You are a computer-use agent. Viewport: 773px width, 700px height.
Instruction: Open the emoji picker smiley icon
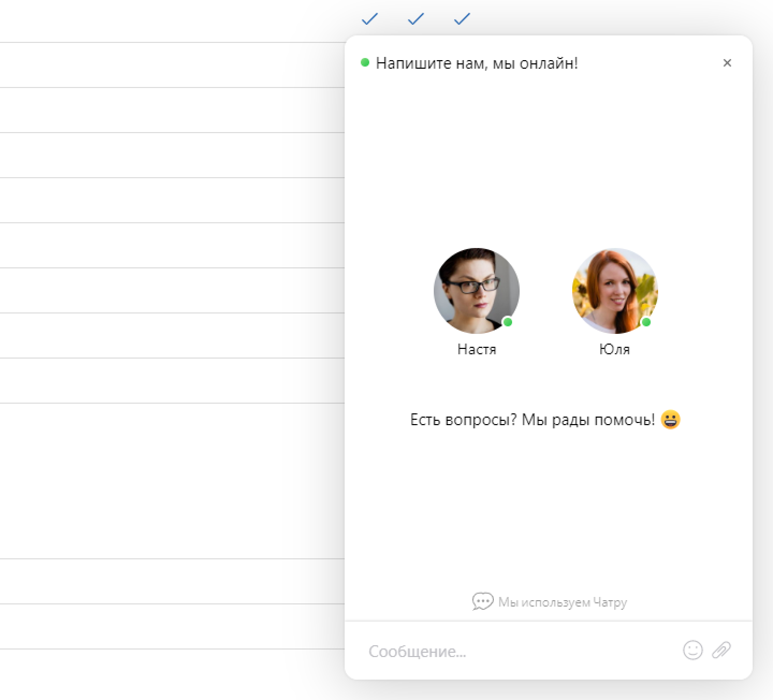click(x=692, y=650)
